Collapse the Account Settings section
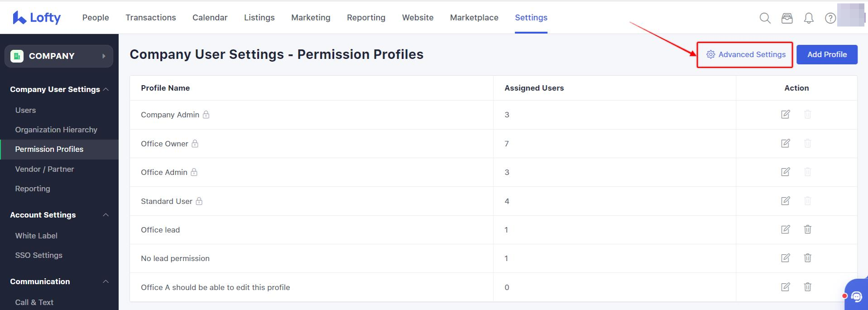 click(x=106, y=215)
